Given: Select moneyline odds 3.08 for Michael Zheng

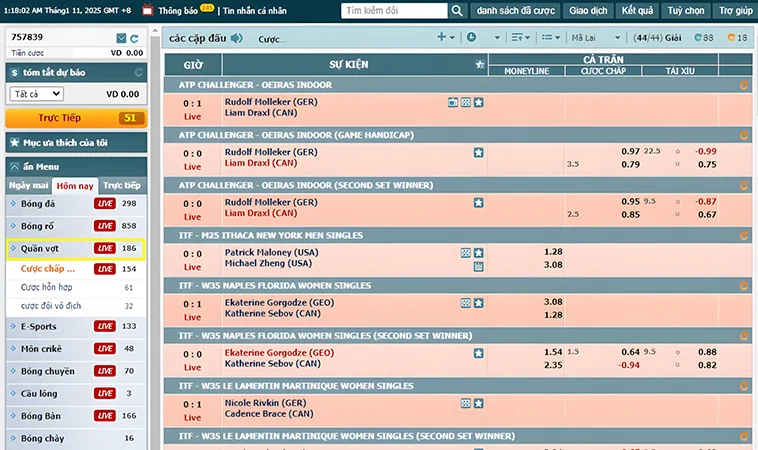Looking at the screenshot, I should 553,265.
